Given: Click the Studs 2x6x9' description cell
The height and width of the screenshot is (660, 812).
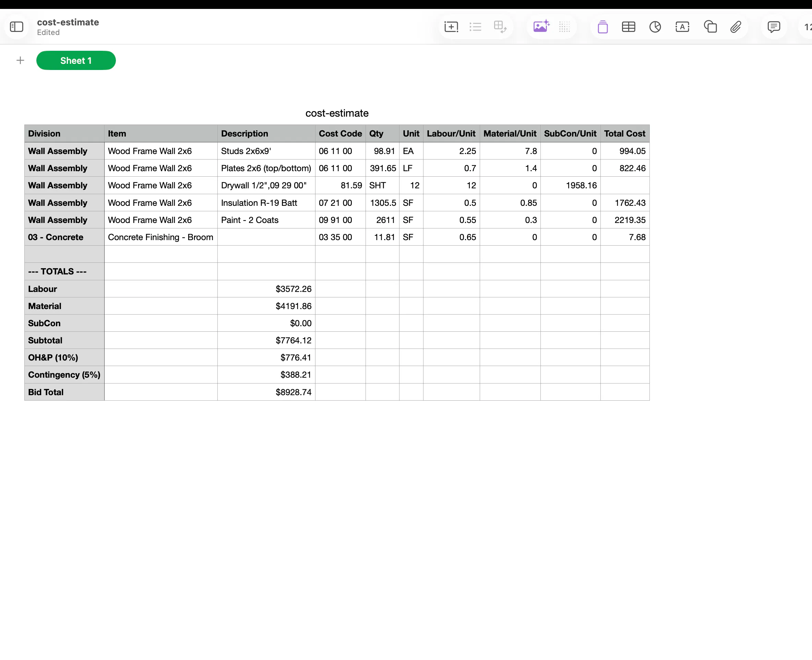Looking at the screenshot, I should [x=266, y=151].
